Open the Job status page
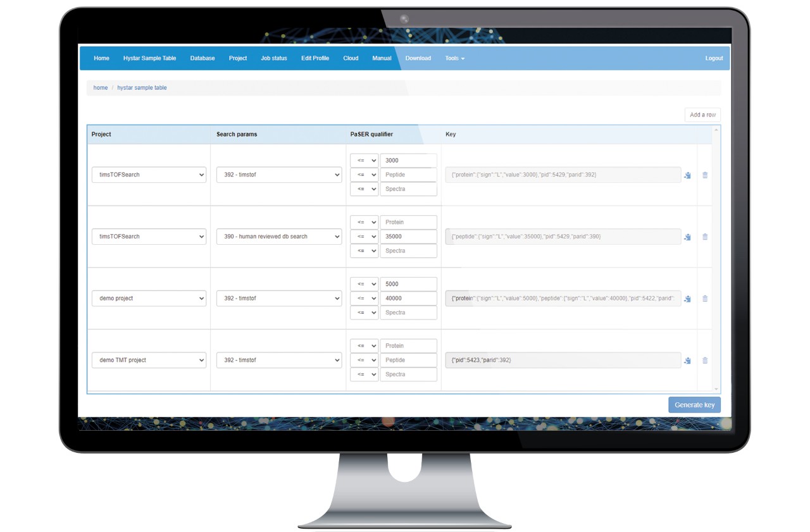The image size is (810, 532). pyautogui.click(x=273, y=58)
